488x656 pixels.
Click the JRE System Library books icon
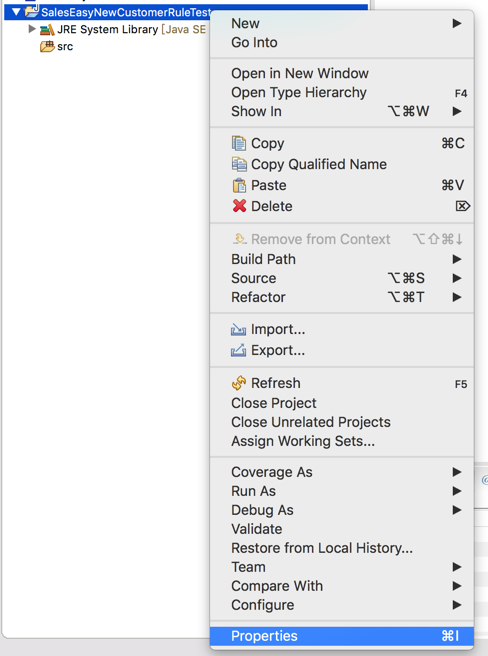(47, 30)
